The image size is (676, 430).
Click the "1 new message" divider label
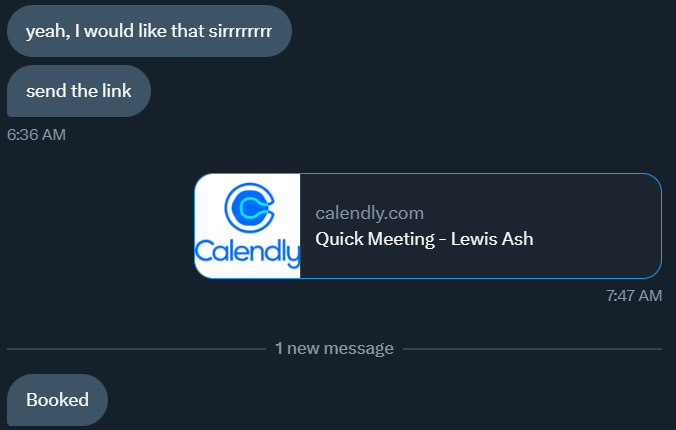[x=334, y=349]
